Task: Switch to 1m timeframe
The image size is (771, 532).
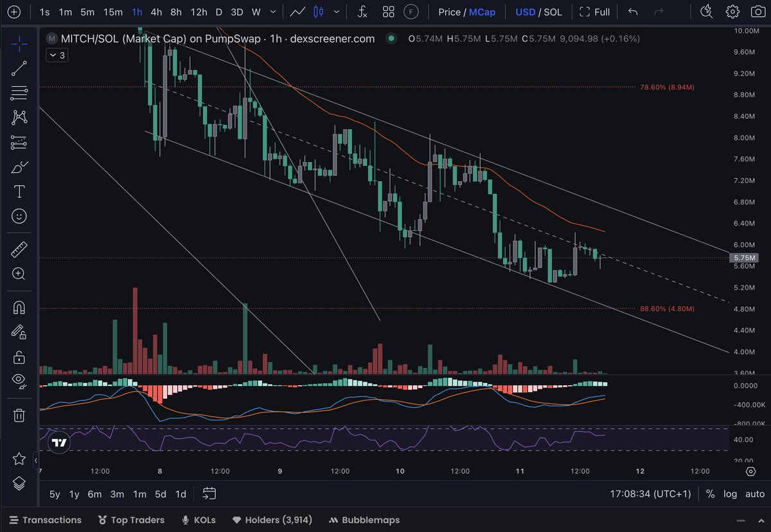Action: coord(65,12)
